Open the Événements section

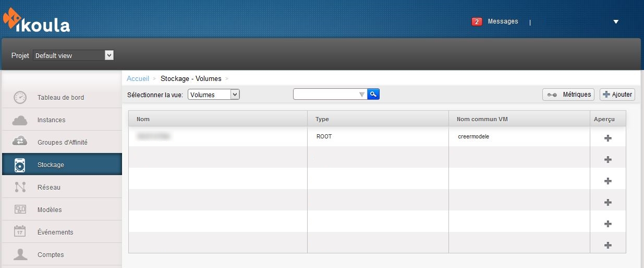point(62,232)
